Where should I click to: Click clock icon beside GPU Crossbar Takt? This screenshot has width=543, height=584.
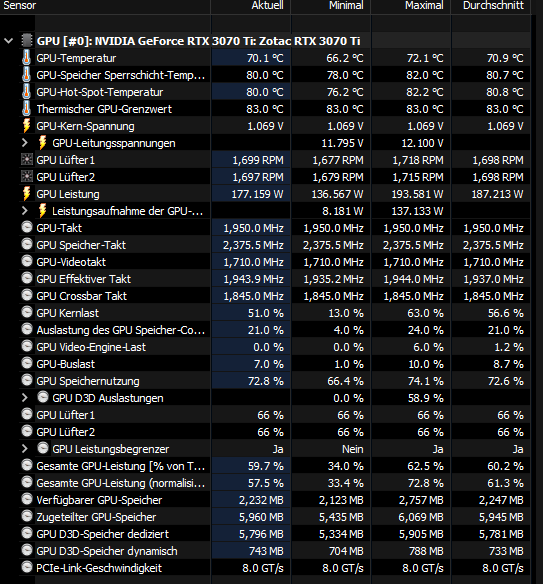coord(27,295)
